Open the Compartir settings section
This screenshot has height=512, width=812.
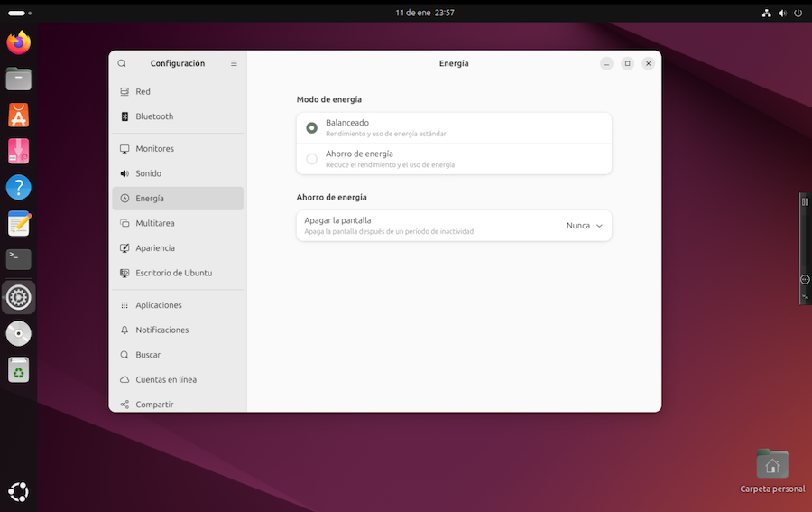[x=154, y=405]
